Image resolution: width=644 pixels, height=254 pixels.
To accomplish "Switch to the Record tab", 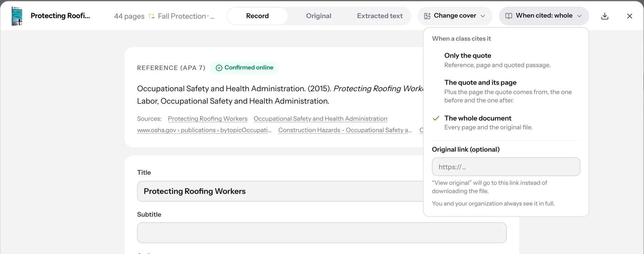I will (257, 16).
